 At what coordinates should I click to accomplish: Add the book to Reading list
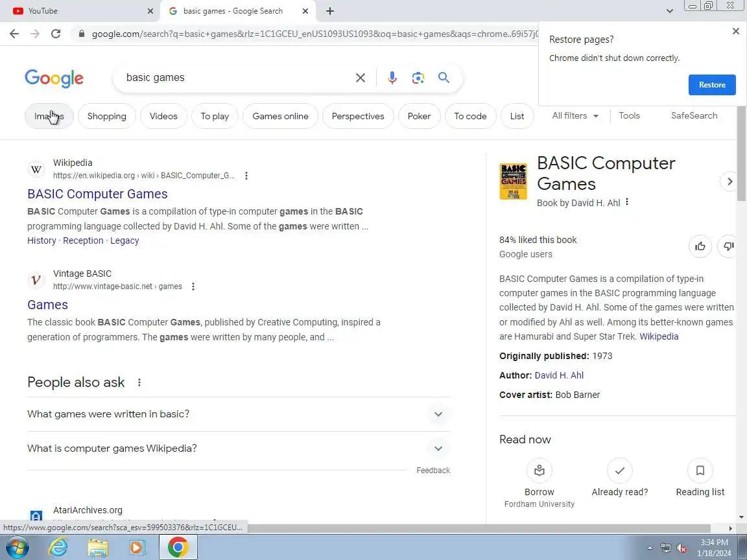coord(700,471)
